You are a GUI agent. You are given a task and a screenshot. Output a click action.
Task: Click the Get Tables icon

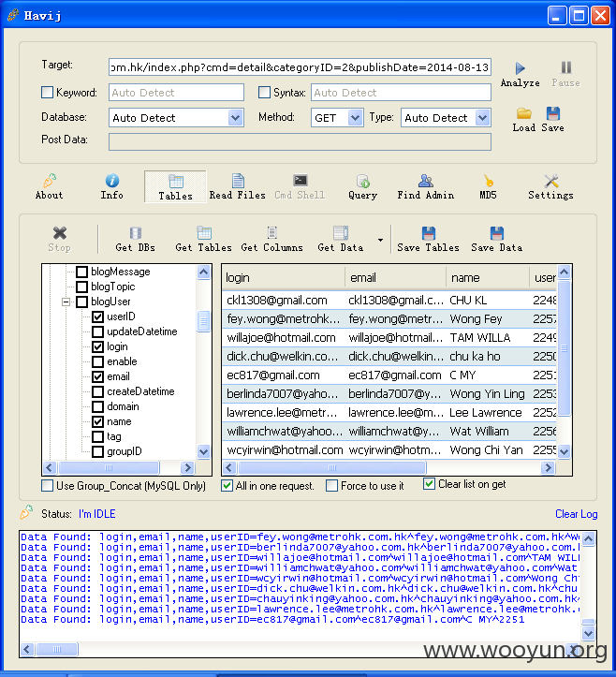tap(204, 233)
